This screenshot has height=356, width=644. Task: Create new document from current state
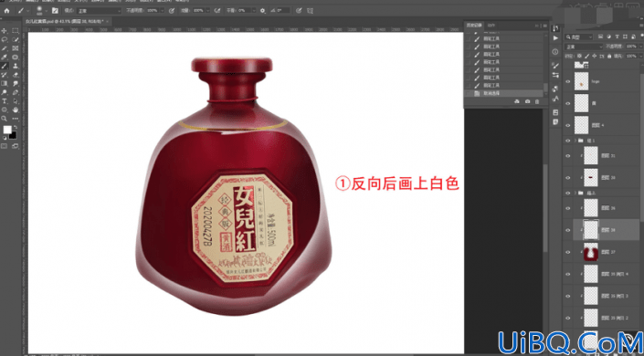517,101
